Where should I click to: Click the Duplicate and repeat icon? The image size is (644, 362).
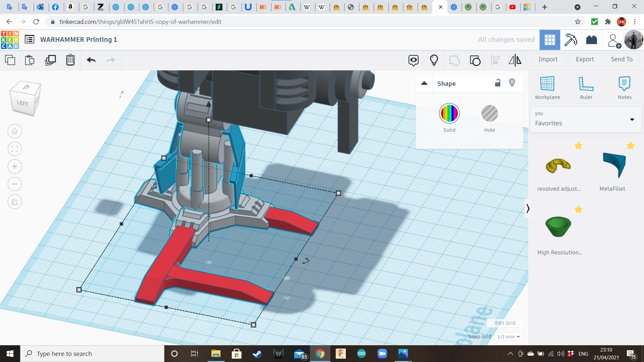point(50,60)
